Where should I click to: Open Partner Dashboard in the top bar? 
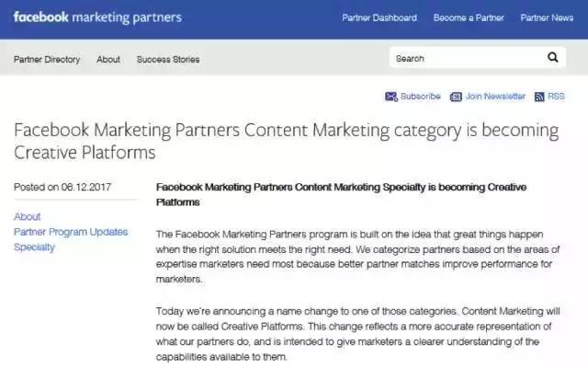pos(379,17)
